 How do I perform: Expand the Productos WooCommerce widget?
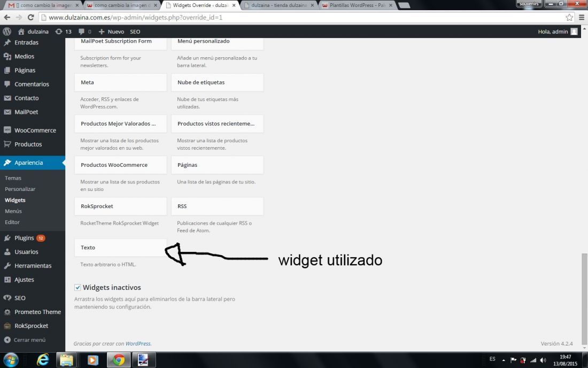120,165
